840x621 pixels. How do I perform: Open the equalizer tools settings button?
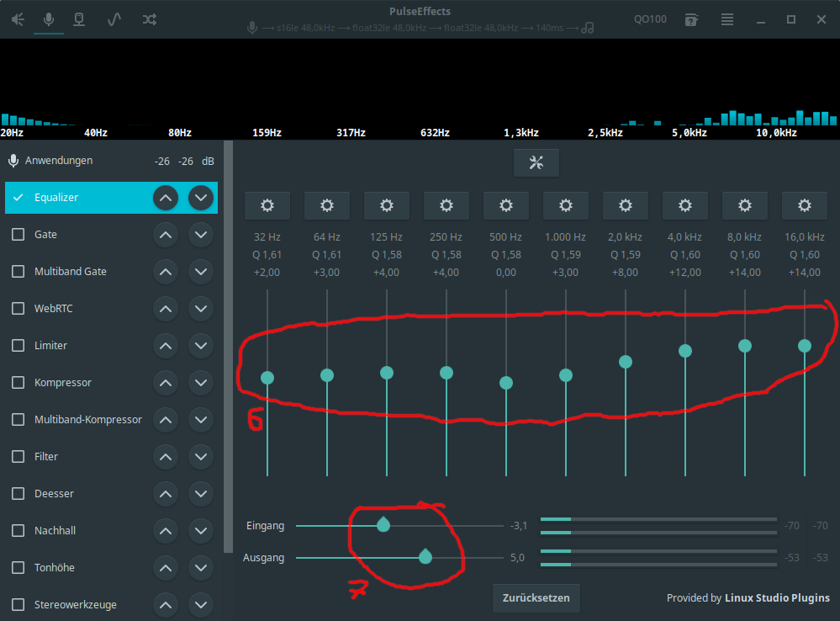(536, 163)
